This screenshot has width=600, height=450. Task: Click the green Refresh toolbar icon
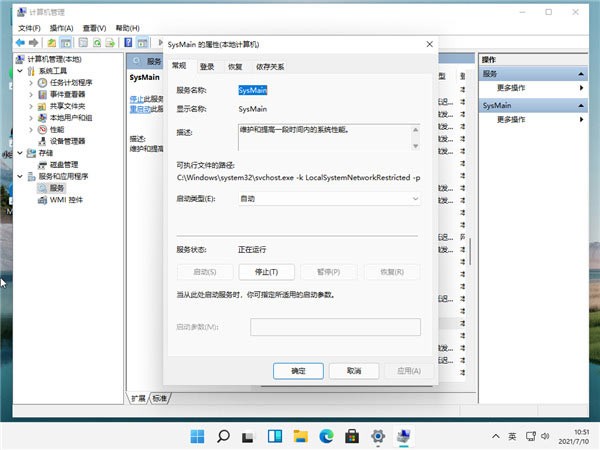click(97, 43)
